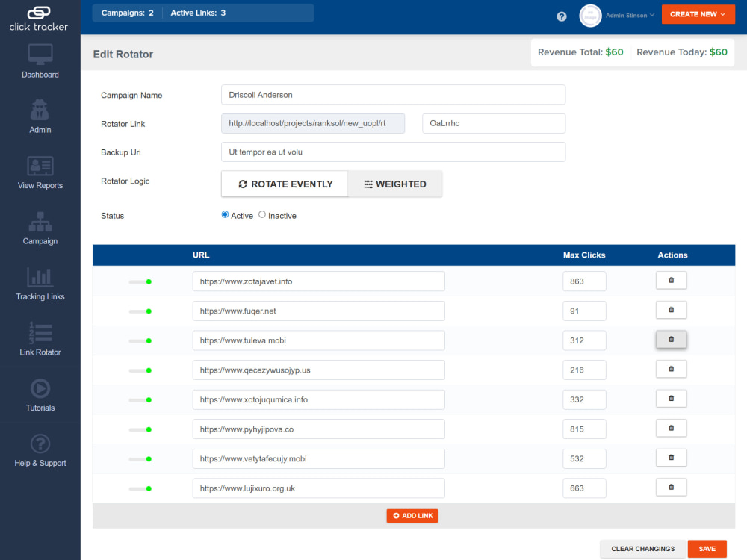The width and height of the screenshot is (747, 560).
Task: Click the Revenue Today: $60 label
Action: (682, 52)
